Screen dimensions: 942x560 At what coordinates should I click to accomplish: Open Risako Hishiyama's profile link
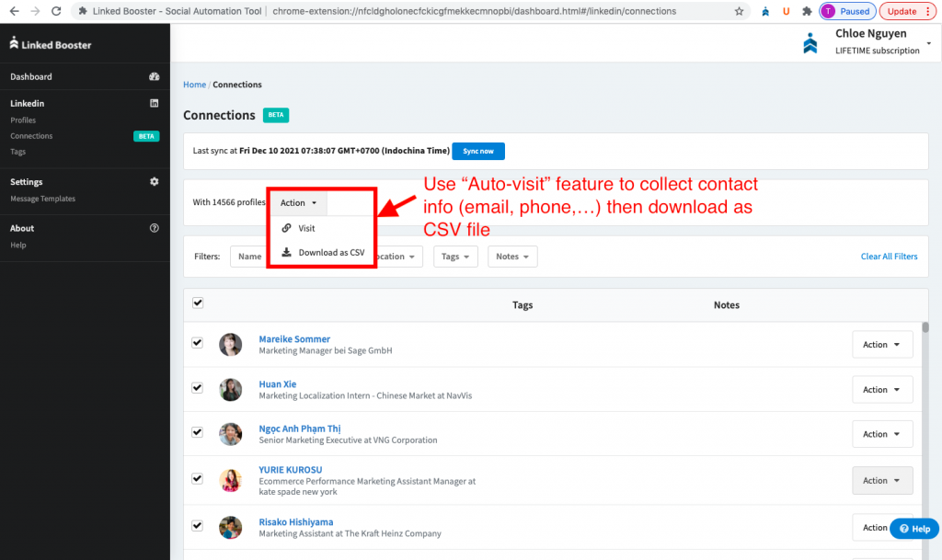click(x=295, y=522)
